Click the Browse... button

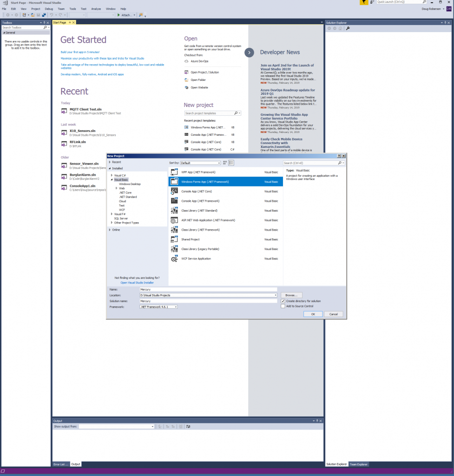(x=291, y=295)
